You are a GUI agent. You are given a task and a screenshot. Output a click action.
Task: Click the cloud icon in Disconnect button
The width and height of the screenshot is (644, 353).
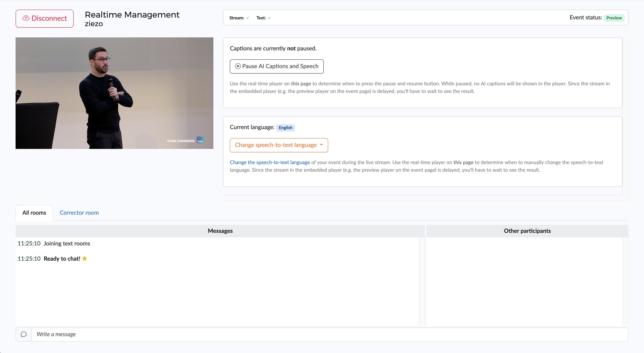tap(26, 18)
